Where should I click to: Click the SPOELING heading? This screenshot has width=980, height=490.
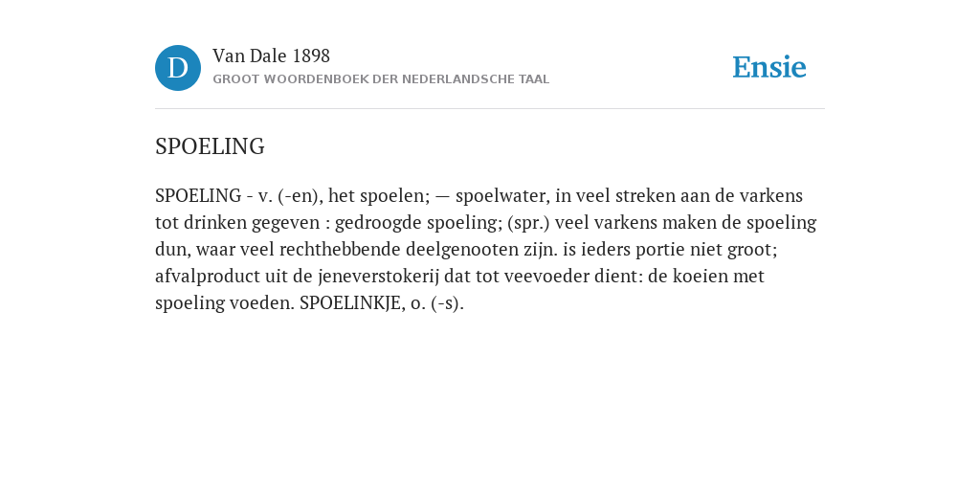[x=210, y=146]
